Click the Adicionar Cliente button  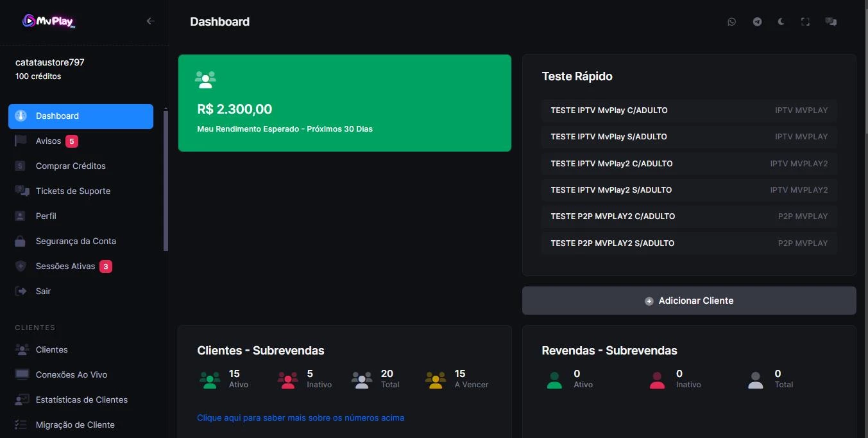pos(689,300)
